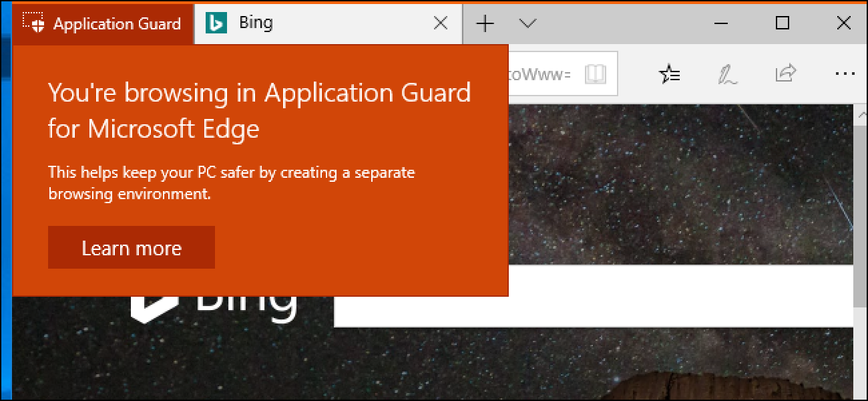Open the Favorites hub star icon
Viewport: 868px width, 401px height.
tap(670, 74)
